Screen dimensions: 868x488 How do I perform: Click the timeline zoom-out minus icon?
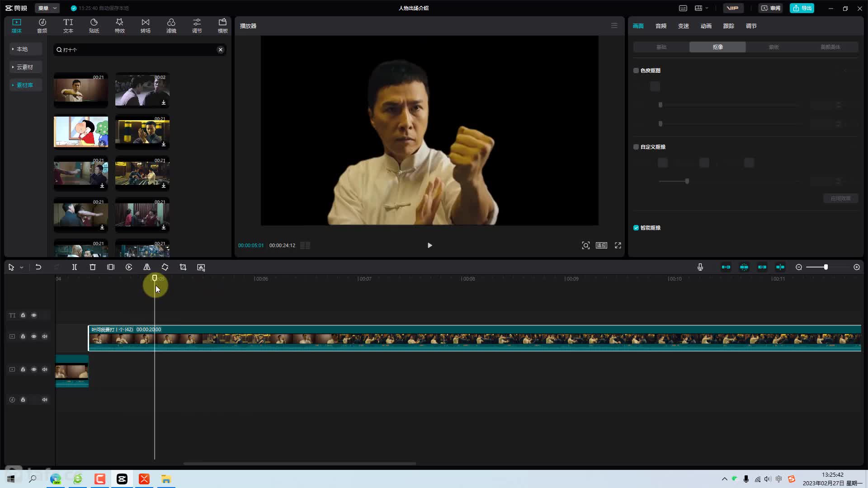pos(799,267)
